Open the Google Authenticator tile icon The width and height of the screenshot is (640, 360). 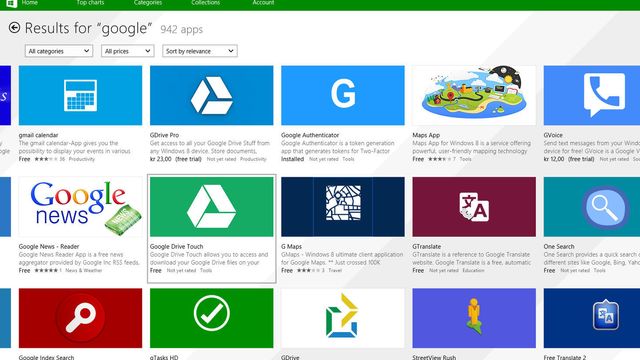point(343,96)
